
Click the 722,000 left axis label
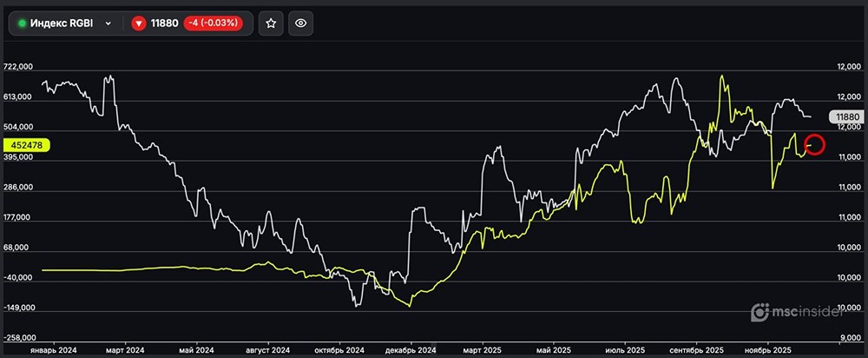tap(18, 67)
